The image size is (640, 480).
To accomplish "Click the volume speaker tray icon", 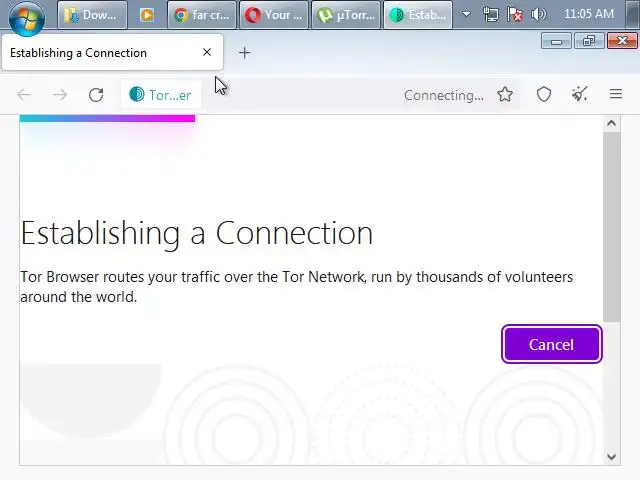I will click(538, 15).
